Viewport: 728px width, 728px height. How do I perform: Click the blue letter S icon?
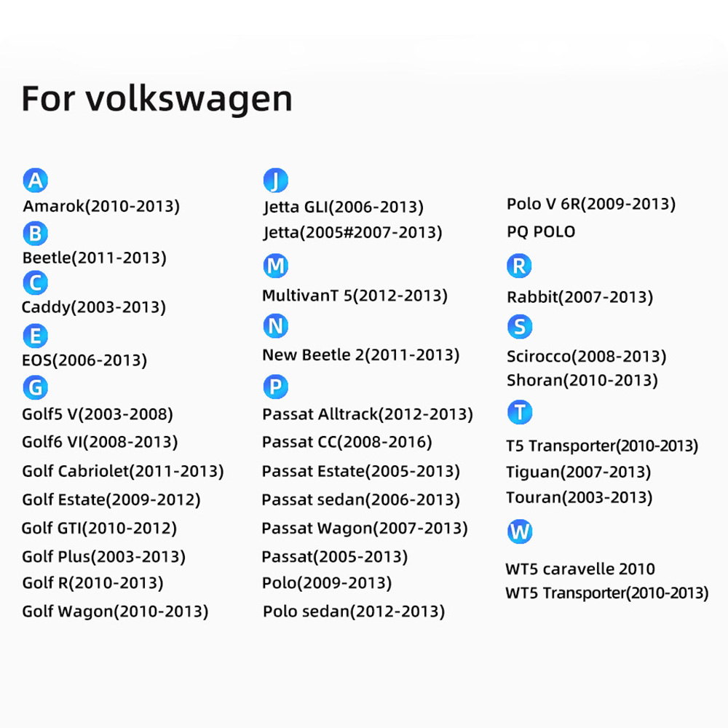(519, 326)
